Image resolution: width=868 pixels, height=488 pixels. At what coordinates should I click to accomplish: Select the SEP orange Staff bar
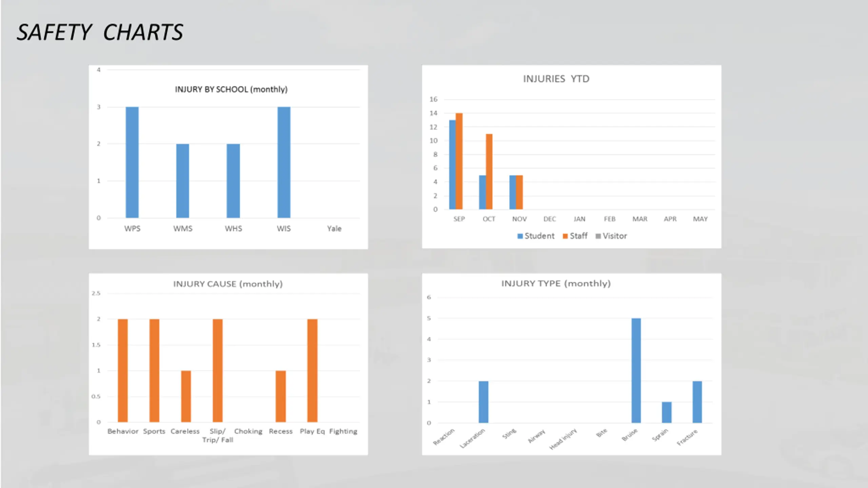pyautogui.click(x=459, y=161)
